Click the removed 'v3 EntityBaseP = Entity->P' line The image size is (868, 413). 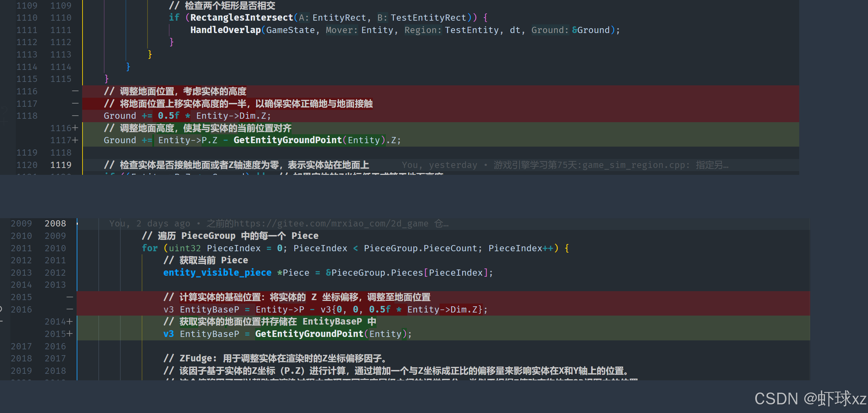[325, 309]
